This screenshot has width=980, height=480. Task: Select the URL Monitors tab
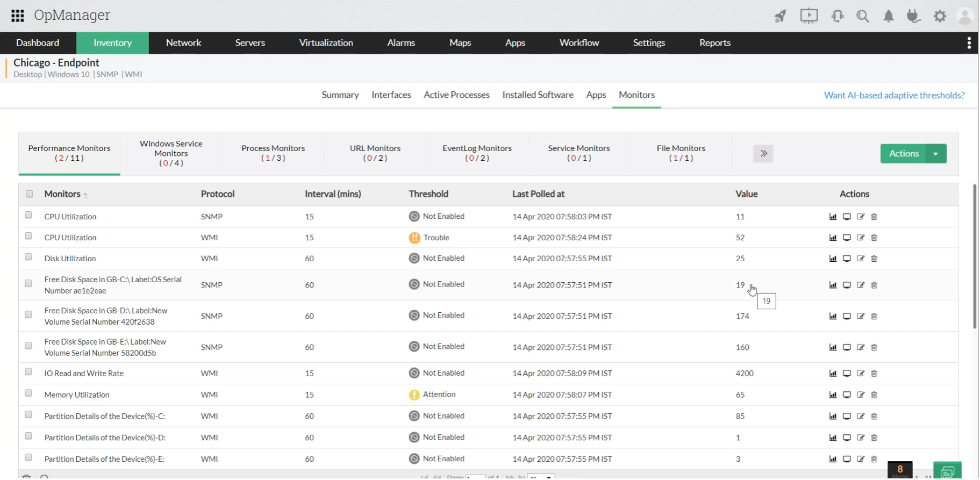(375, 153)
